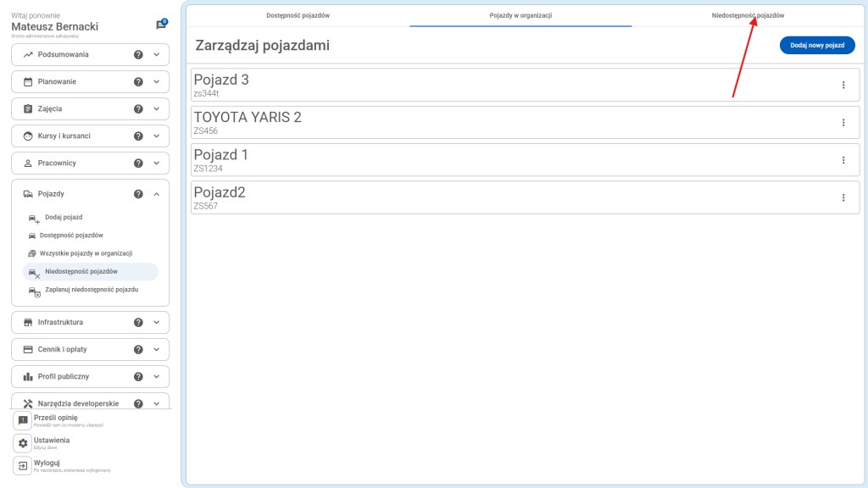Open options menu for Pojazd2
The image size is (868, 488).
(x=843, y=197)
